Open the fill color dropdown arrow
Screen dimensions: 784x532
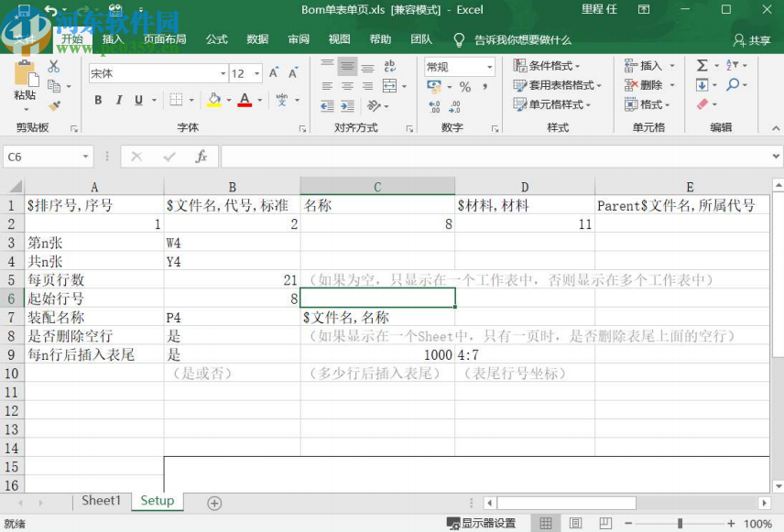[228, 100]
